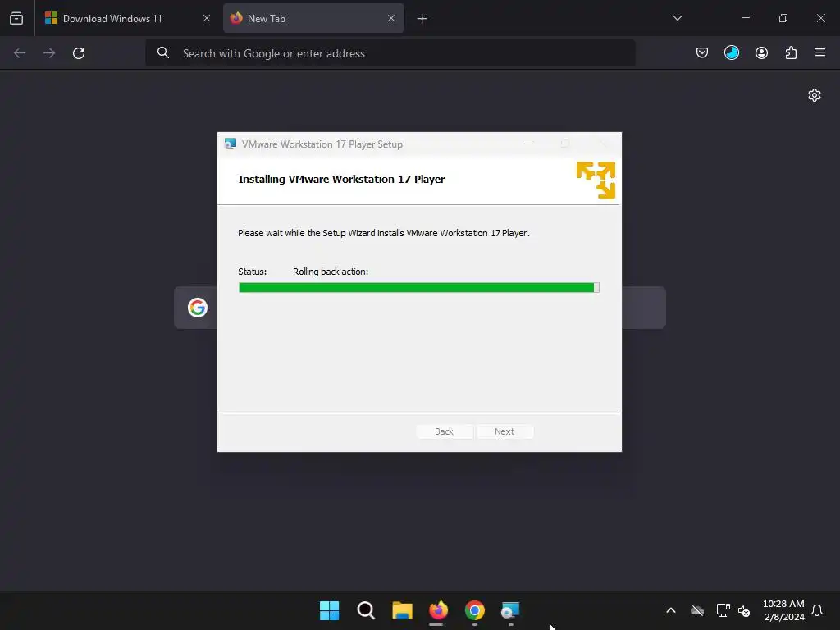Close the Download Windows 11 tab
This screenshot has height=630, width=840.
[x=206, y=18]
